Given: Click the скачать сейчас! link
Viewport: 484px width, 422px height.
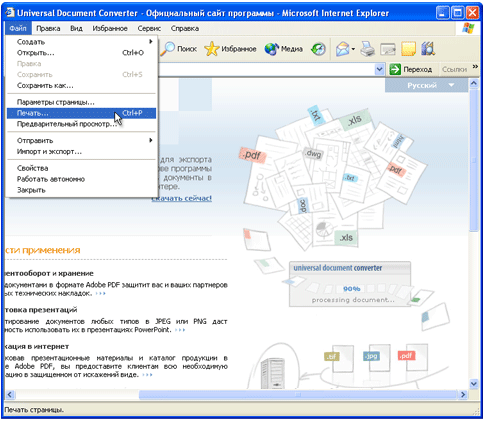Looking at the screenshot, I should (182, 198).
